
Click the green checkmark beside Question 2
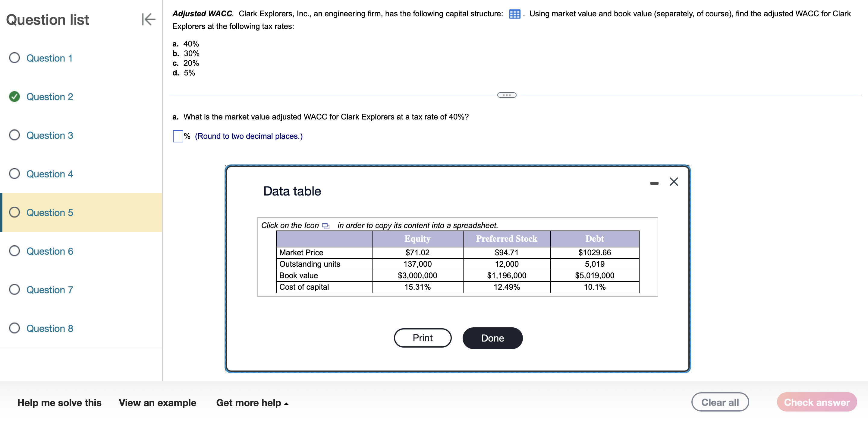(x=14, y=97)
